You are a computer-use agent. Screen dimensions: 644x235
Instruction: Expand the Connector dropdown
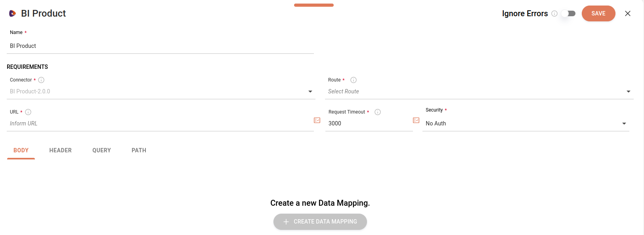click(310, 91)
